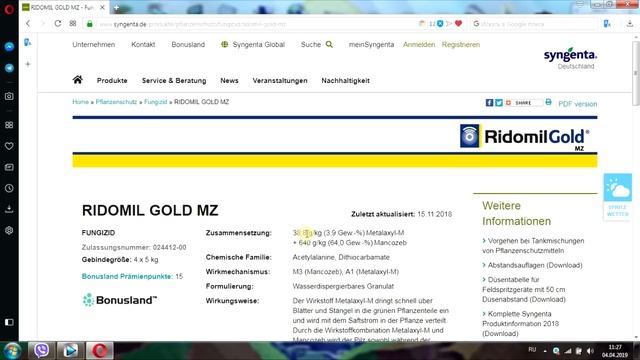Open settings gear in sidebar
Image resolution: width=640 pixels, height=360 pixels.
click(9, 231)
